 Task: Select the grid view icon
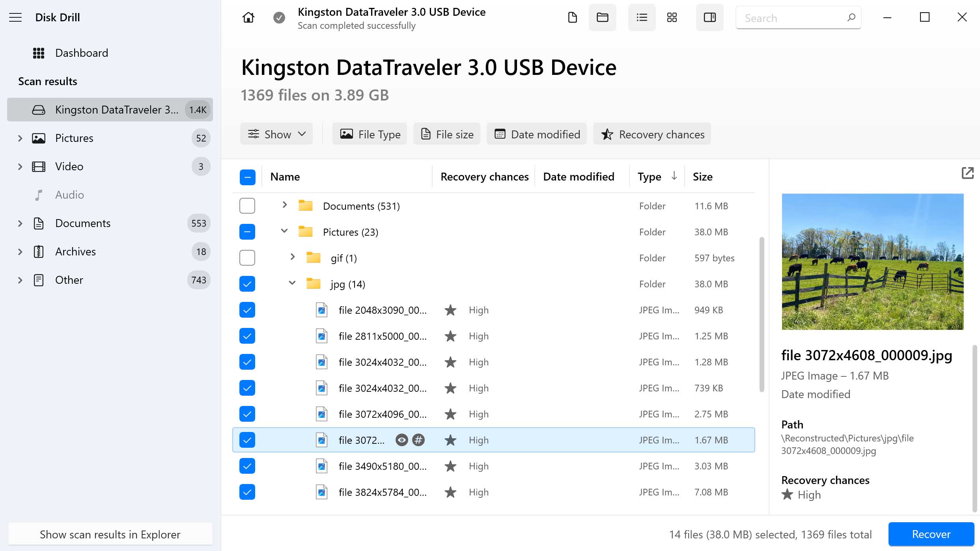(671, 17)
